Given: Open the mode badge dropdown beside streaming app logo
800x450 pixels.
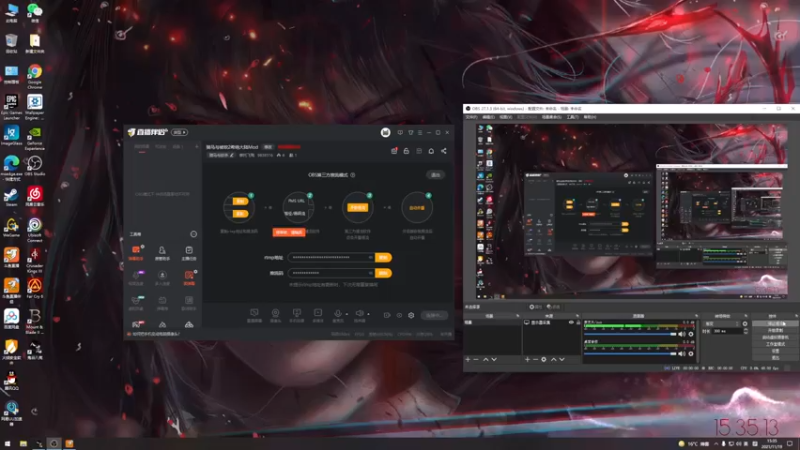Looking at the screenshot, I should click(180, 133).
